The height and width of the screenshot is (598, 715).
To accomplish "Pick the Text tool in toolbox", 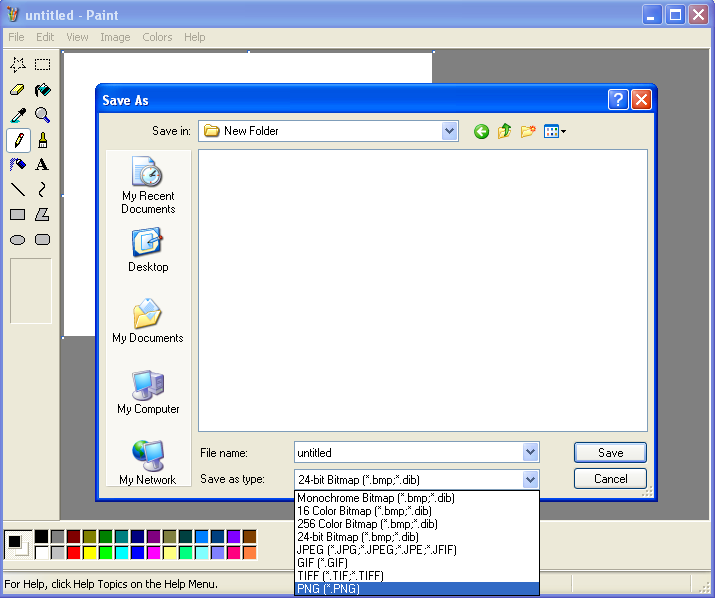I will 42,165.
